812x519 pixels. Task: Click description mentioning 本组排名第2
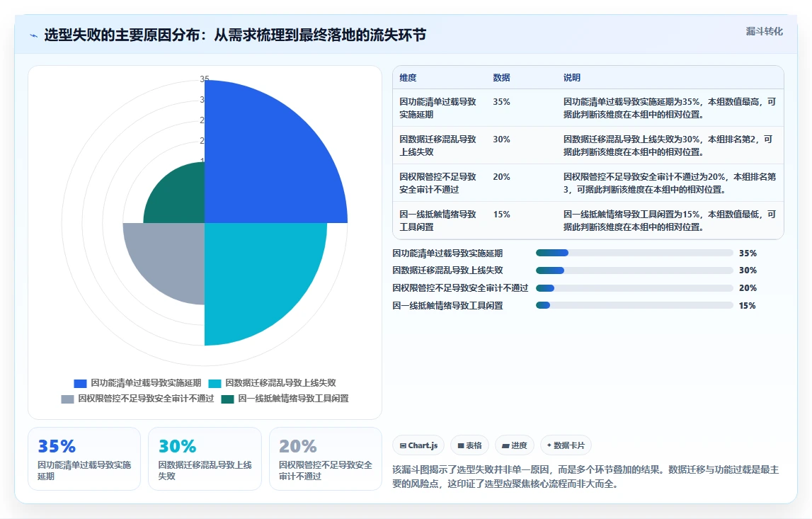pos(668,145)
